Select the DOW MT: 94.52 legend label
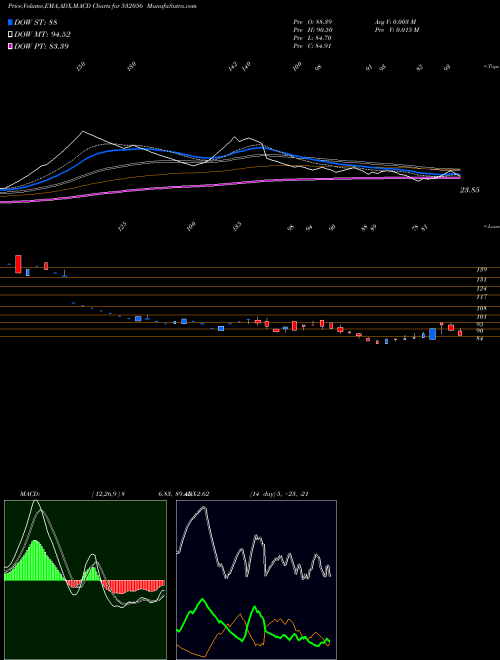Screen dimensions: 500x660 pos(42,34)
